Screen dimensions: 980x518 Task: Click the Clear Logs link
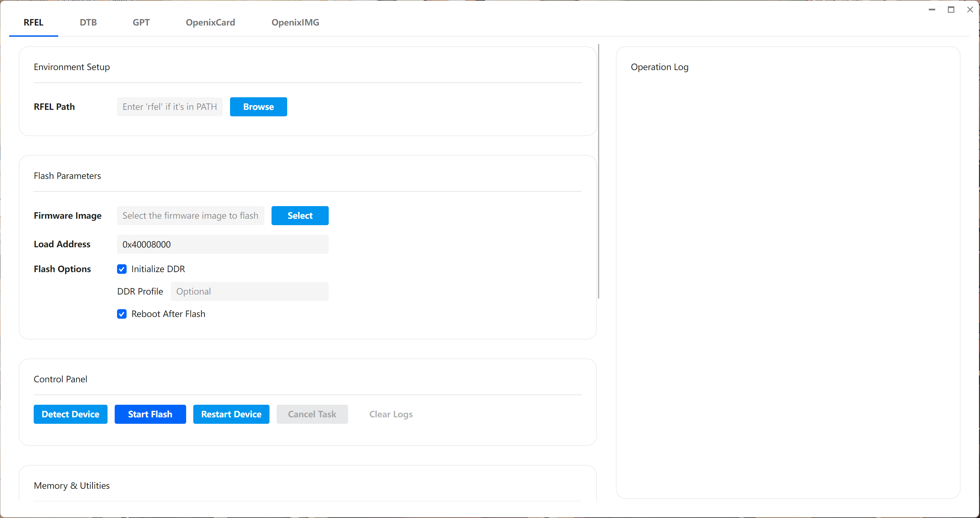pos(391,414)
